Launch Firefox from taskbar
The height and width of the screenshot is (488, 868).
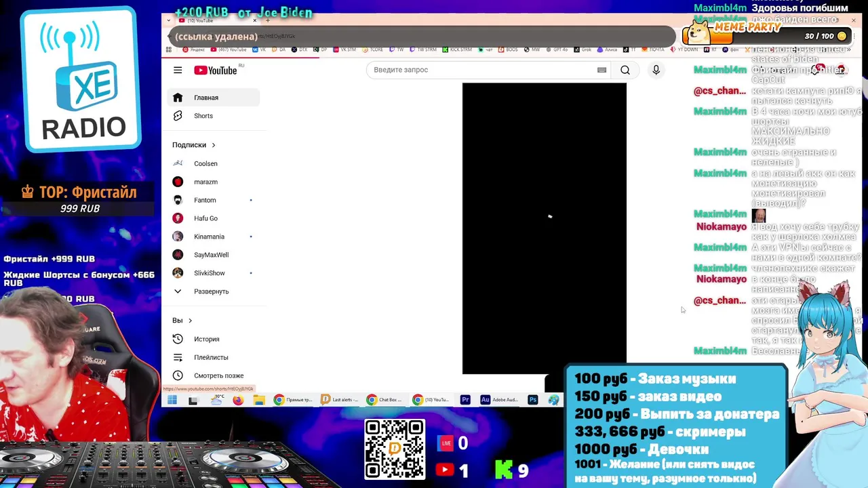coord(237,400)
